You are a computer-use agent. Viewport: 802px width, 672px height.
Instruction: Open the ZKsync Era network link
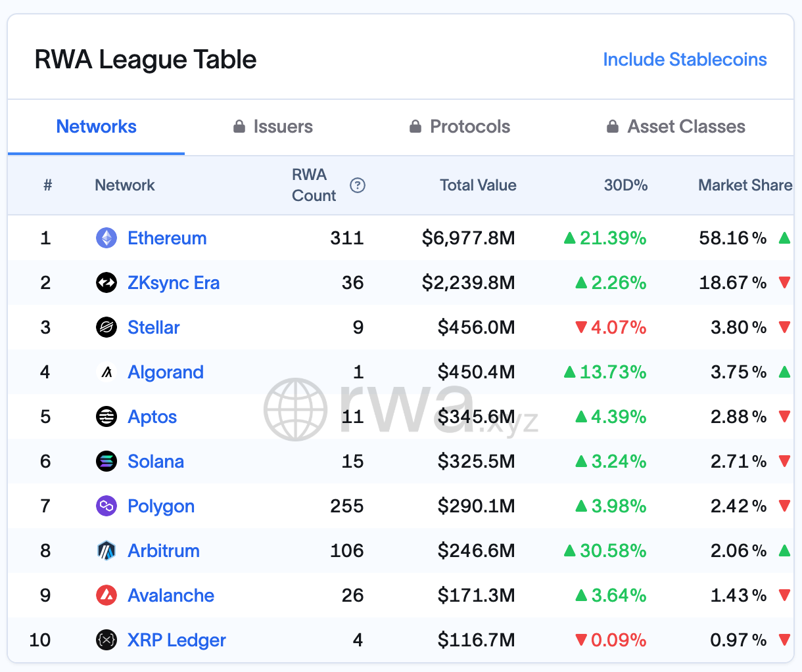174,282
